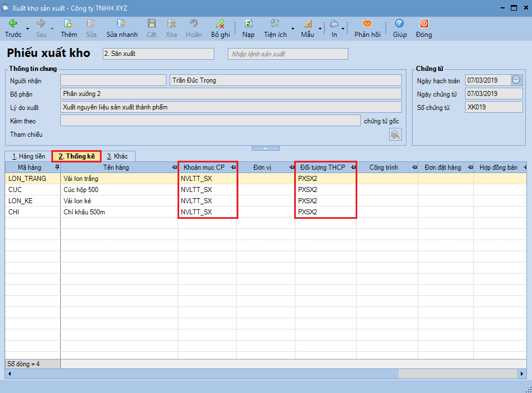
Task: Open the Ngày hạch toán date picker
Action: click(516, 80)
